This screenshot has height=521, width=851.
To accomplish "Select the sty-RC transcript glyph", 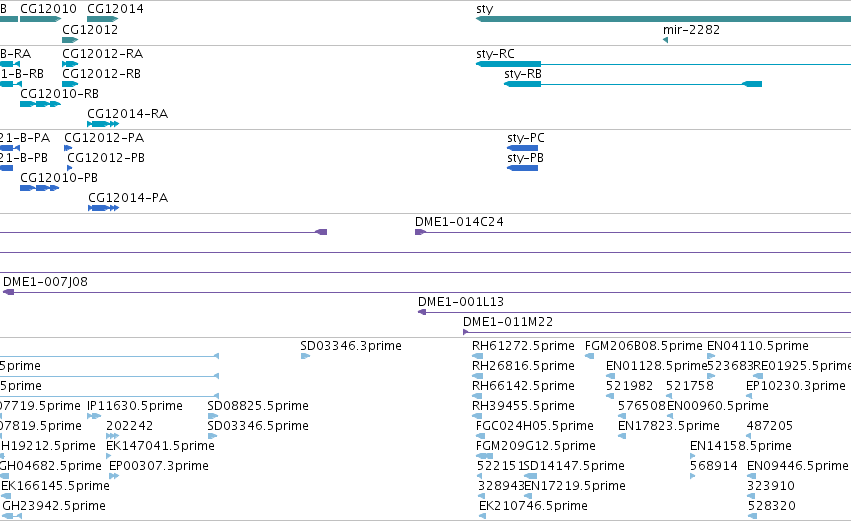I will point(509,64).
